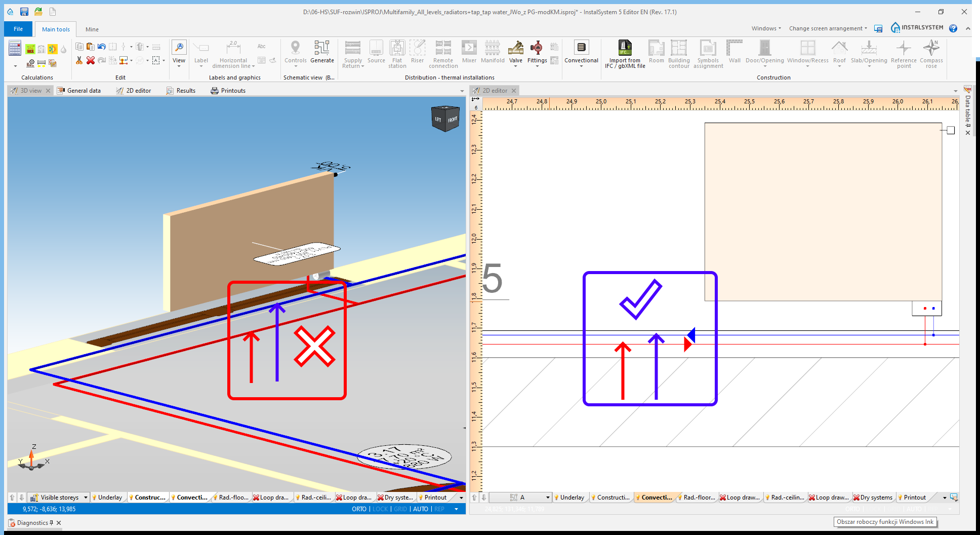This screenshot has width=980, height=535.
Task: Open the Calculations calculator icon
Action: 15,49
